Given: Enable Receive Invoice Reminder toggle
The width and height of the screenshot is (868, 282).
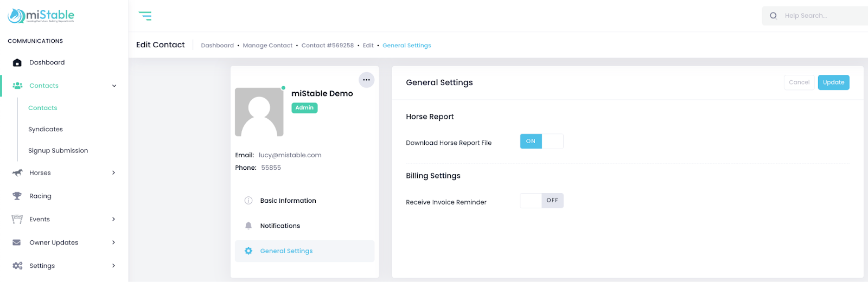Looking at the screenshot, I should click(541, 201).
